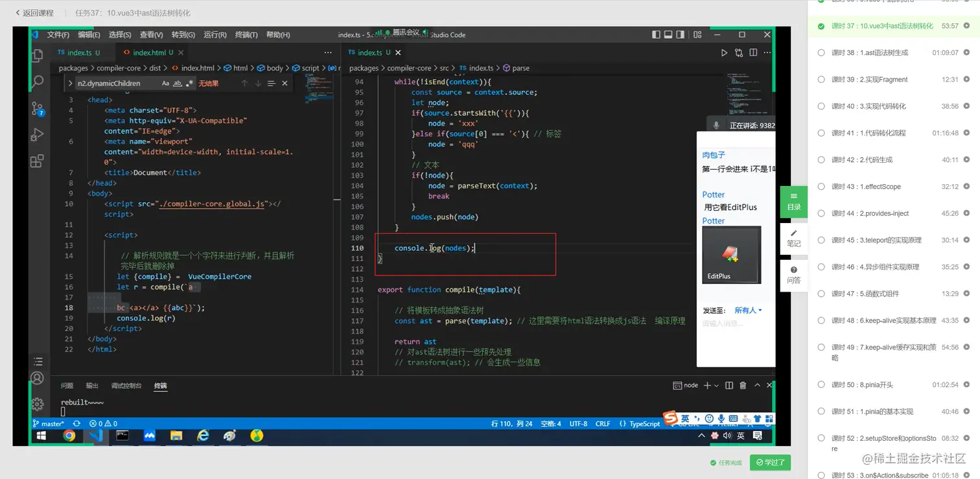Open the VS Code Explorer icon
The width and height of the screenshot is (980, 479).
38,55
